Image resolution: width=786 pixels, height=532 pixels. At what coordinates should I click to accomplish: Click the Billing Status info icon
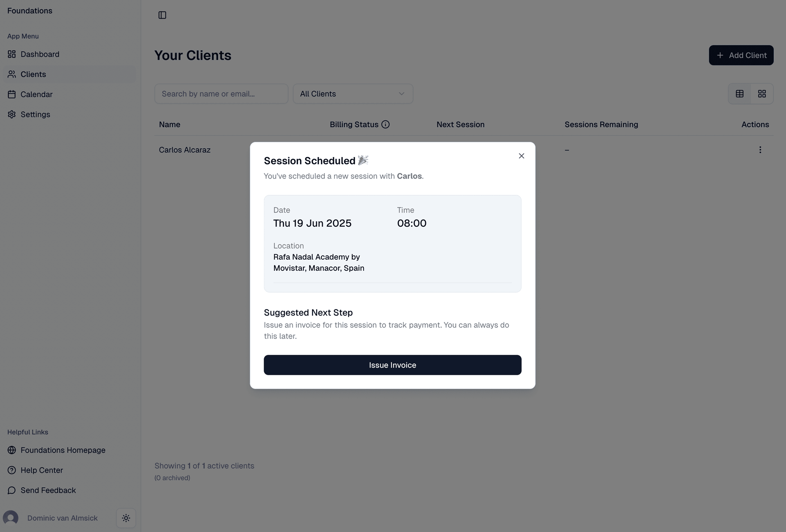(385, 124)
